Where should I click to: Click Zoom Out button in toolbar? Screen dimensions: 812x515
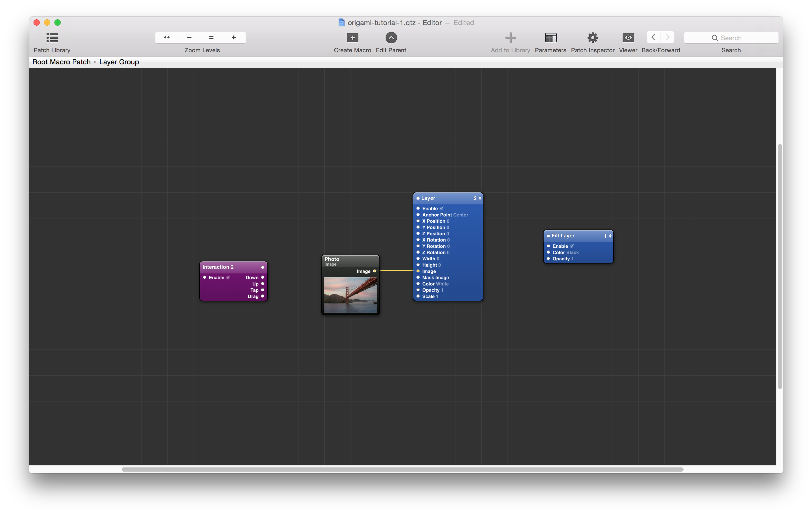pyautogui.click(x=189, y=37)
